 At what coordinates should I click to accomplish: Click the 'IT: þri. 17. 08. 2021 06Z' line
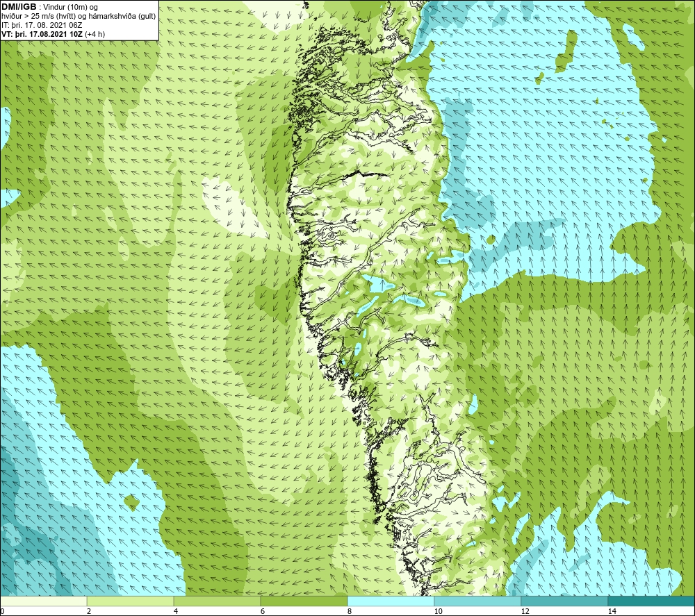click(x=42, y=25)
